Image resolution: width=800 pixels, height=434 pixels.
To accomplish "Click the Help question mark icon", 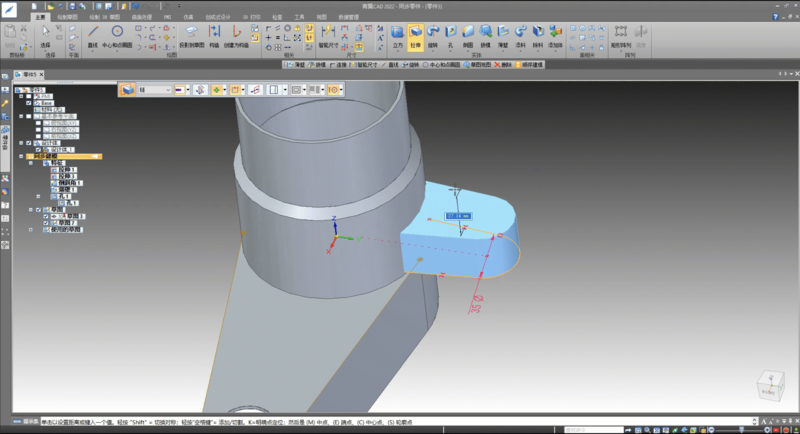I will coord(776,17).
